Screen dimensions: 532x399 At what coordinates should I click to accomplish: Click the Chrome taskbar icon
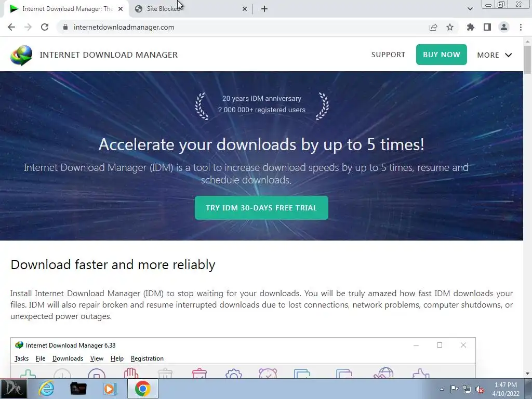[x=143, y=389]
